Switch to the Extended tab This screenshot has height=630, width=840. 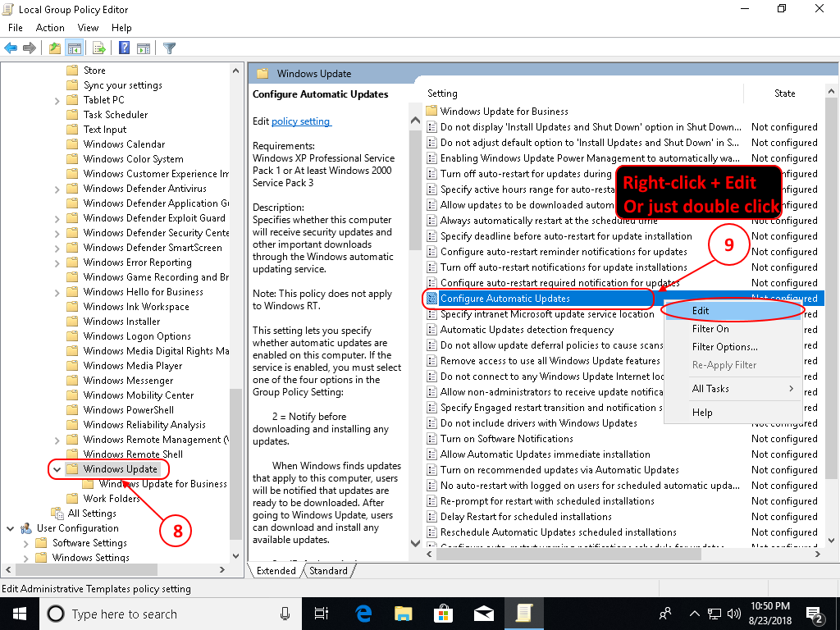276,571
